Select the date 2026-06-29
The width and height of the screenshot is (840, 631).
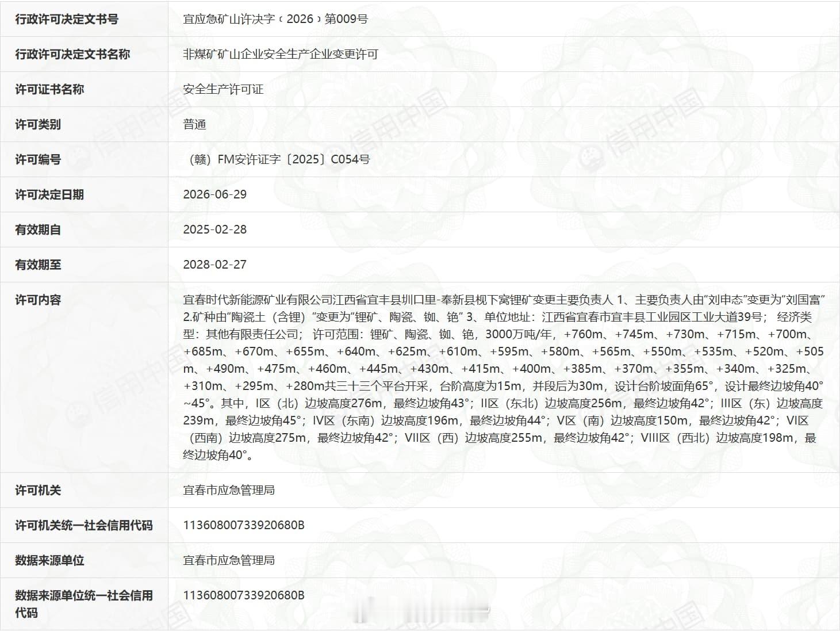tap(215, 194)
